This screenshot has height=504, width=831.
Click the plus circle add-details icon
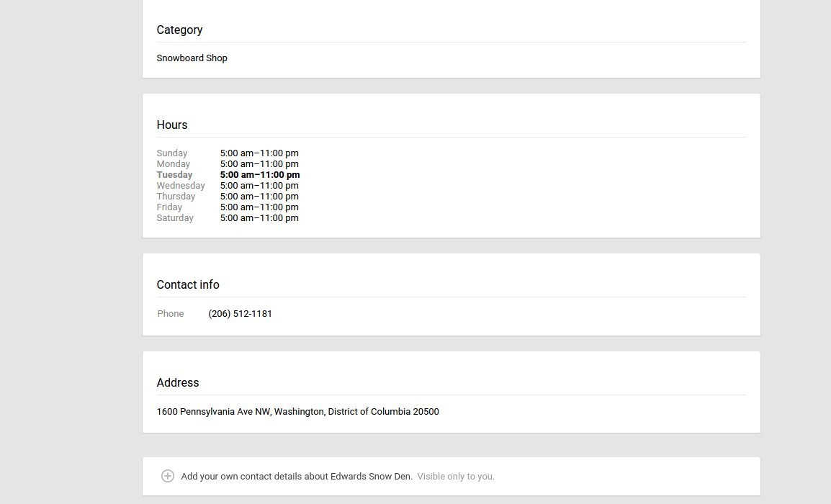point(167,476)
